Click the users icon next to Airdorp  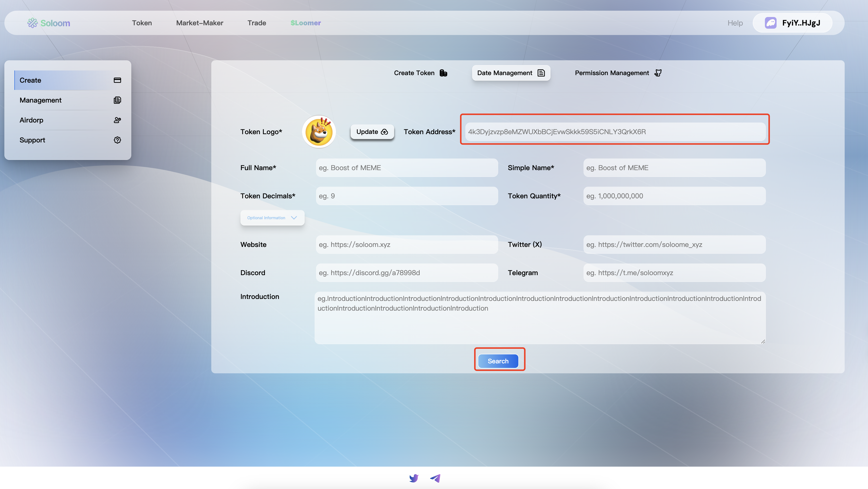click(117, 120)
